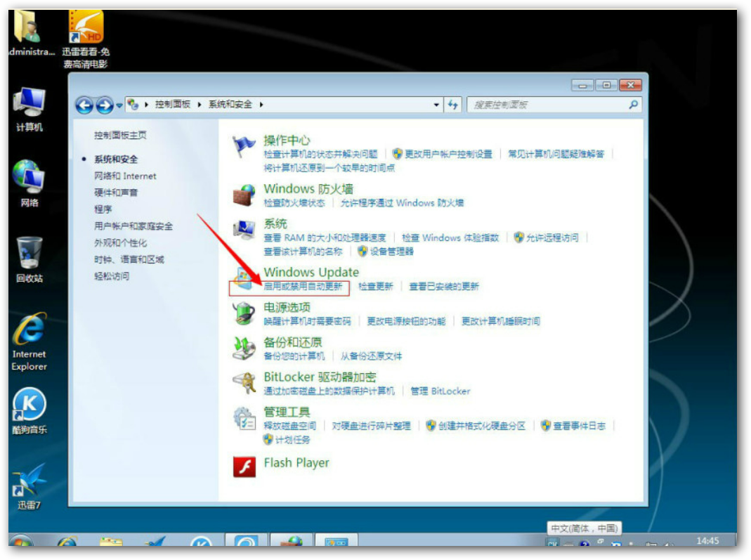Open the 电源选项 battery icon

coord(244,313)
